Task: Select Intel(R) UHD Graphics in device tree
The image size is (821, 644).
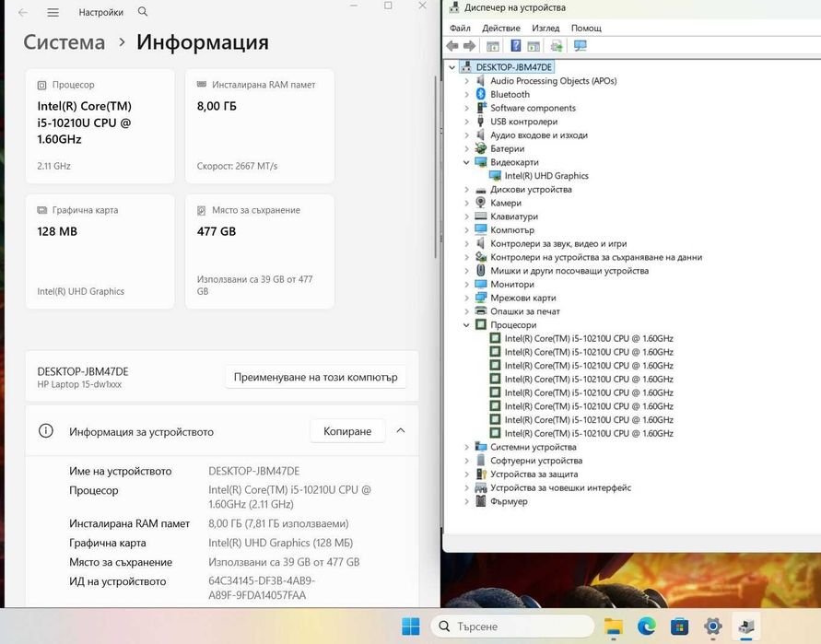Action: point(546,176)
